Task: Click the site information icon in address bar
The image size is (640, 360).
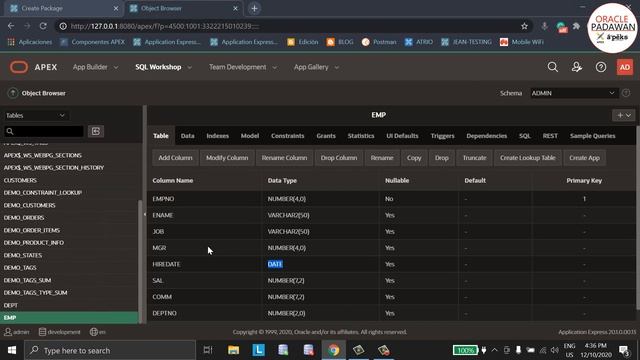Action: click(63, 26)
